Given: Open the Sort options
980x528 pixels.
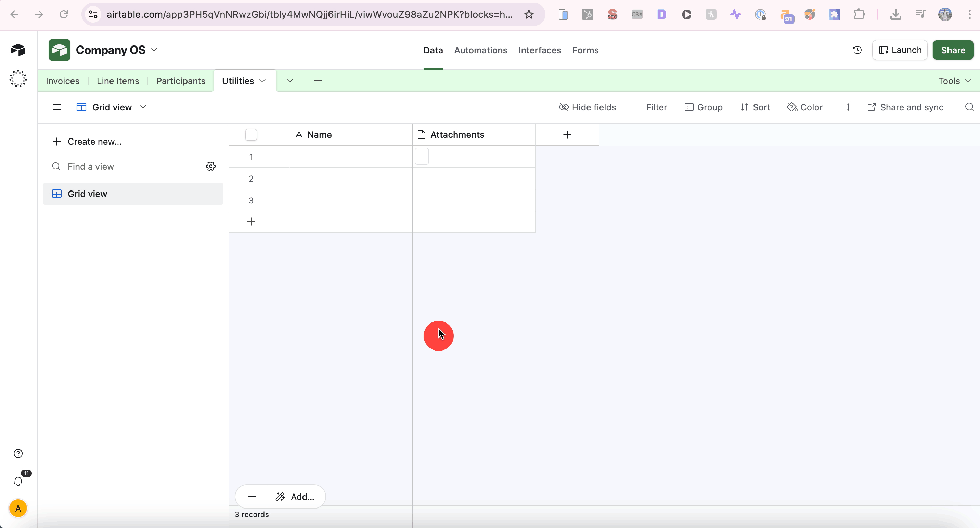Looking at the screenshot, I should tap(755, 107).
